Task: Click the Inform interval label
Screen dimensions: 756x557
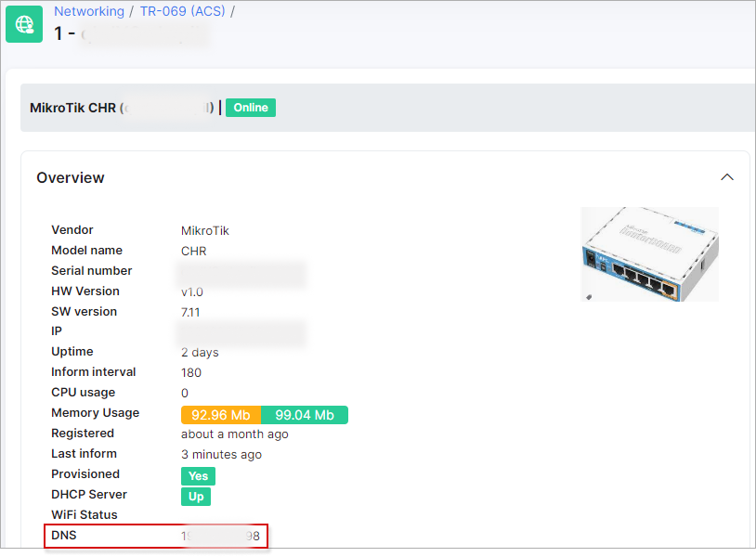Action: (x=94, y=372)
